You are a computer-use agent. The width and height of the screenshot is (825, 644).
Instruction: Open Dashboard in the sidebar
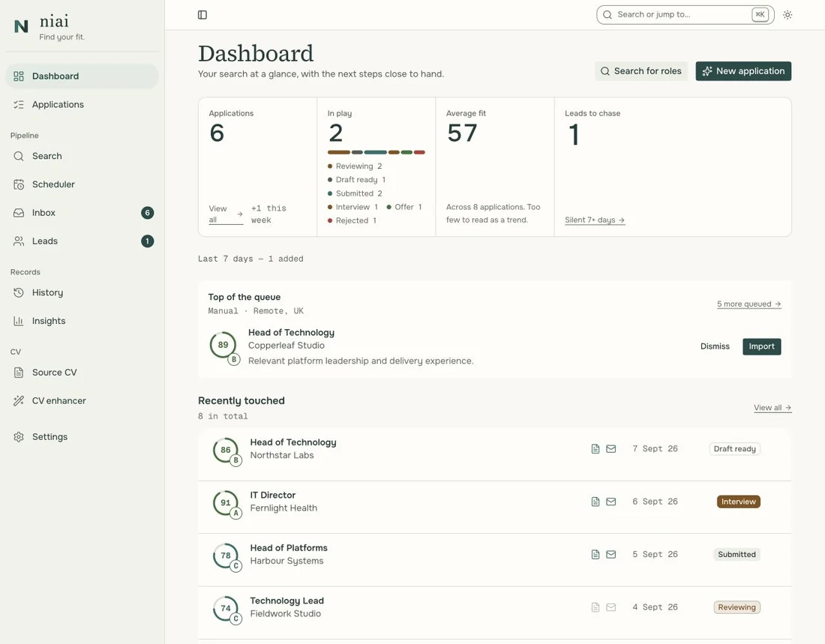82,76
